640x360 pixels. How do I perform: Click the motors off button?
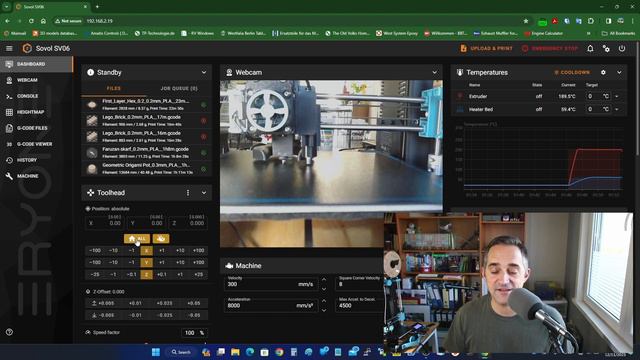(x=161, y=238)
